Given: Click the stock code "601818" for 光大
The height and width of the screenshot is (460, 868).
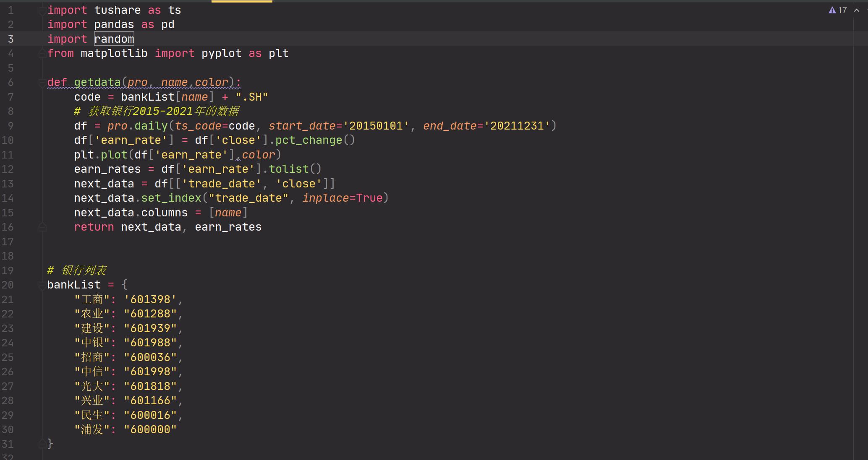Looking at the screenshot, I should 150,386.
